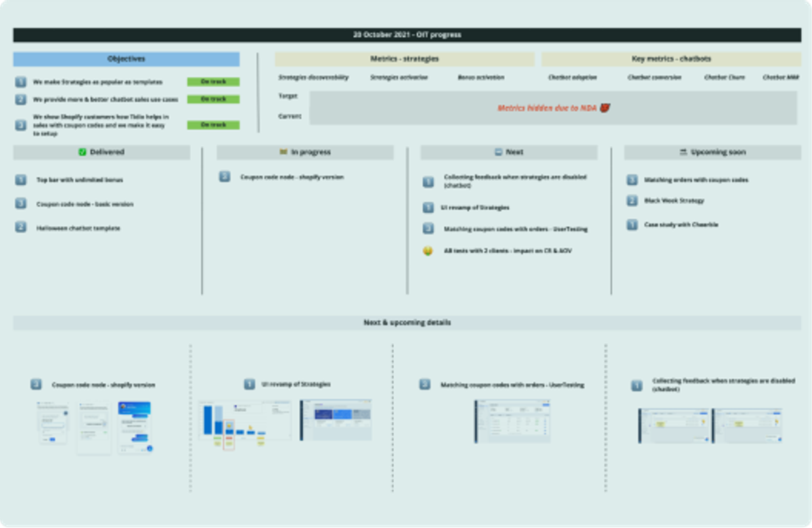This screenshot has width=812, height=528.
Task: Select the Objectives header tab
Action: pos(126,59)
